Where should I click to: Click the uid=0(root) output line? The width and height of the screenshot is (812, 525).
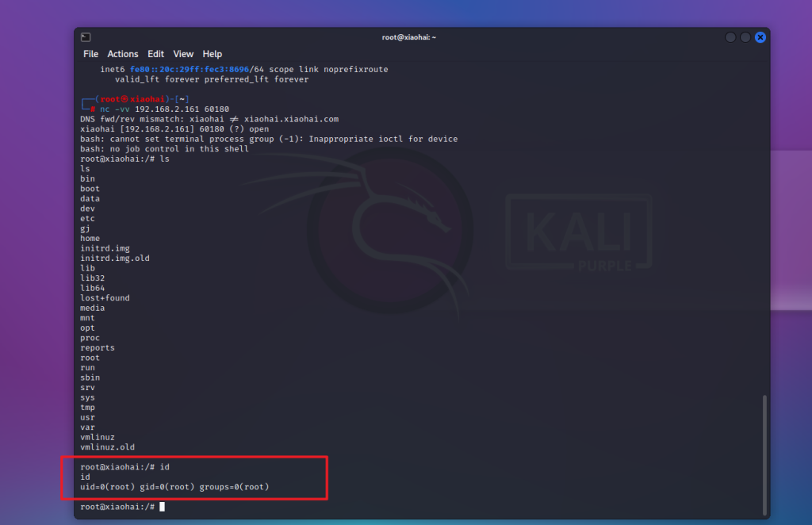pyautogui.click(x=174, y=487)
